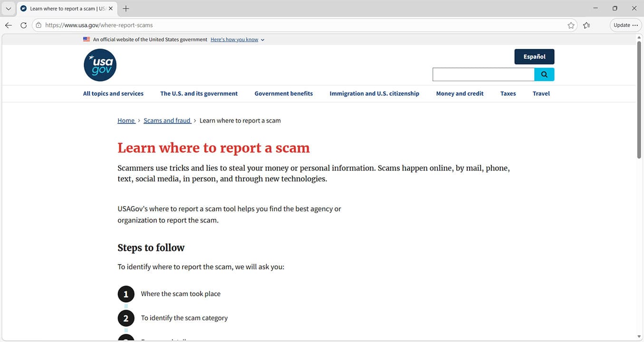This screenshot has width=644, height=342.
Task: Click step 1 'Where the scam took place'
Action: click(x=181, y=294)
